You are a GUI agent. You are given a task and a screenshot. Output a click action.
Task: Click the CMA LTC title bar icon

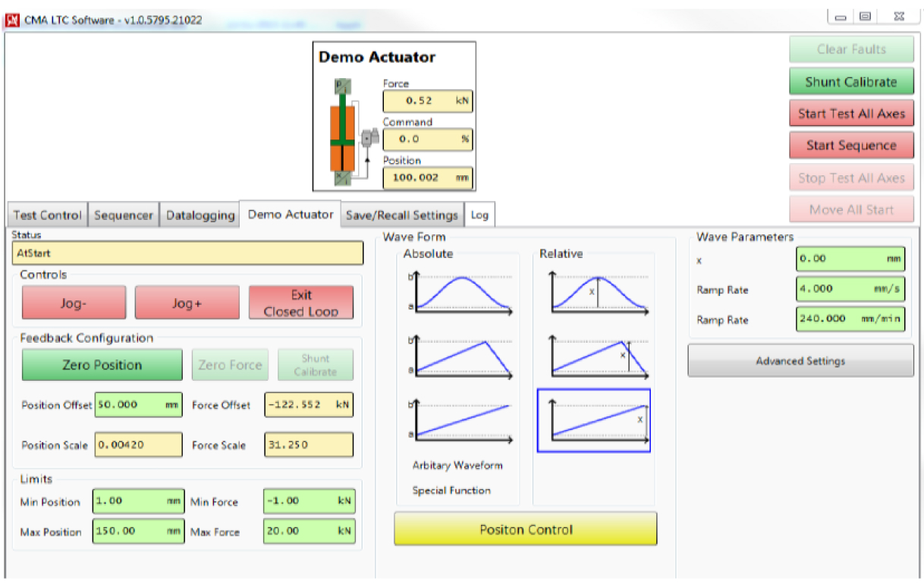12,20
